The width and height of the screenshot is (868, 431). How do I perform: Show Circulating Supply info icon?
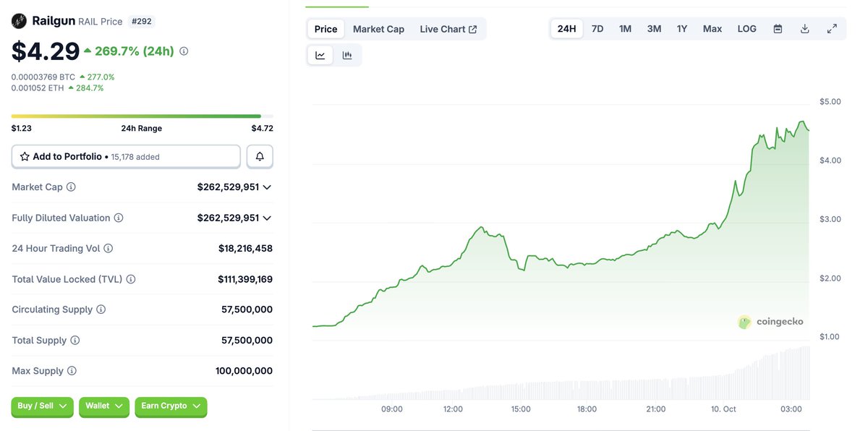101,310
